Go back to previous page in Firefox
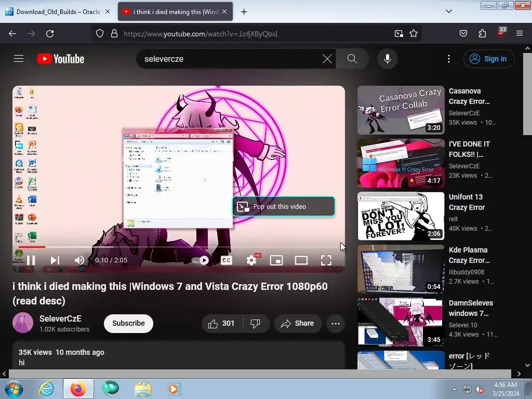The image size is (532, 399). click(x=12, y=34)
